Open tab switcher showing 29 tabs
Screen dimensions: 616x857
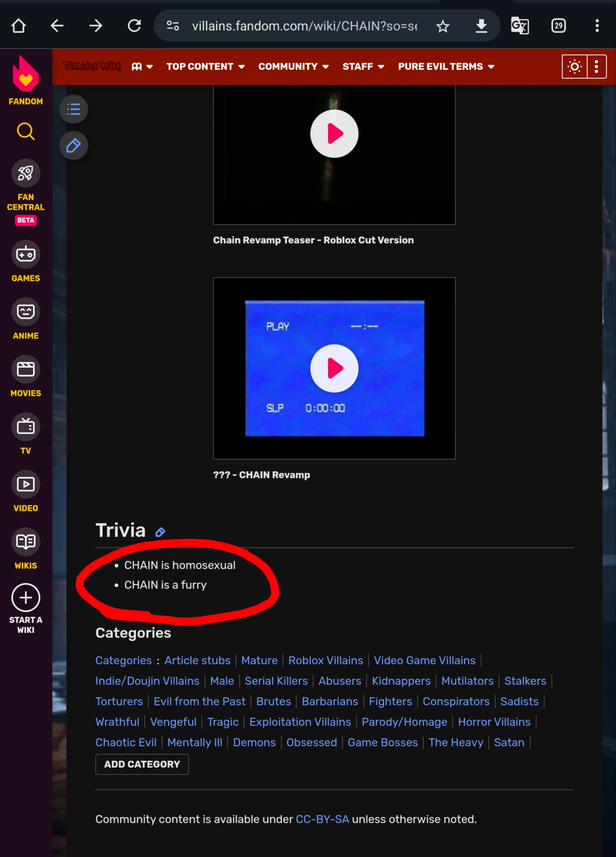(x=559, y=26)
